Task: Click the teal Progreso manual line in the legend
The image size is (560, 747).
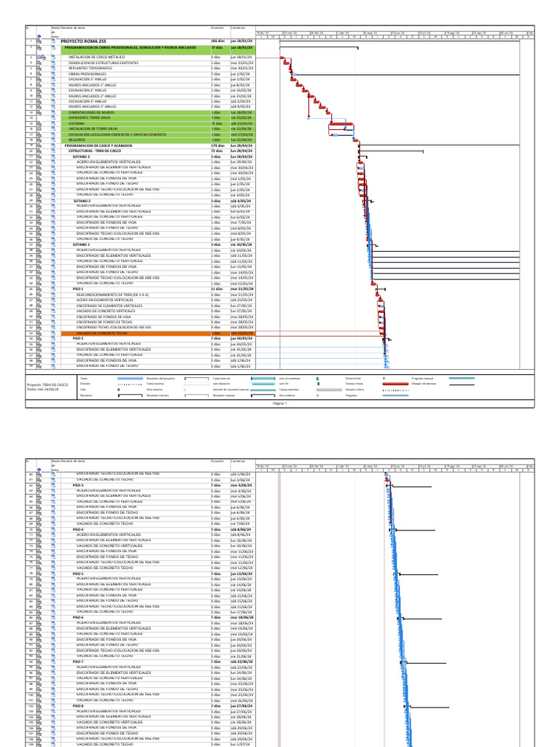Action: point(462,379)
